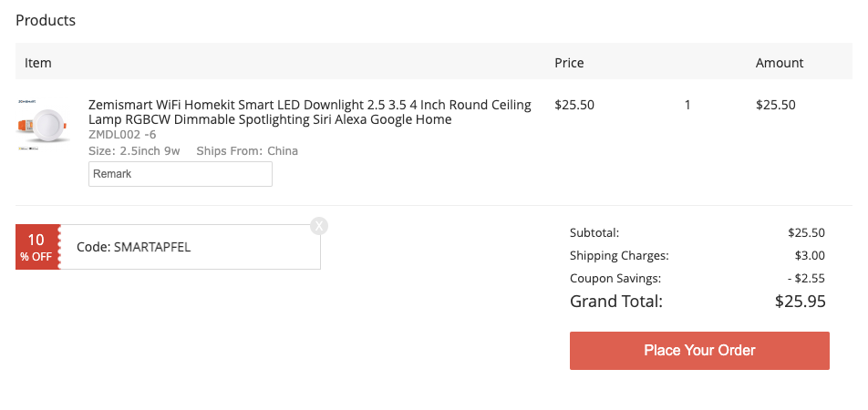Click the Item column header
Viewport: 868px width, 410px height.
pos(38,63)
